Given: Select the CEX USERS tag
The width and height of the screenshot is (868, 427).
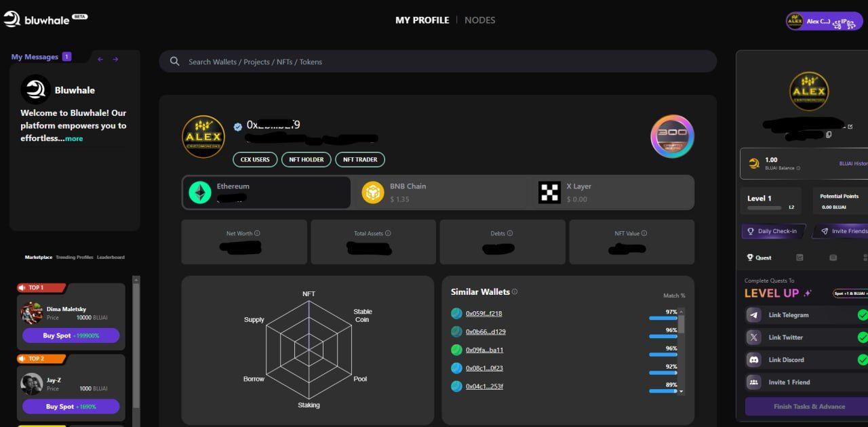Looking at the screenshot, I should pos(255,159).
